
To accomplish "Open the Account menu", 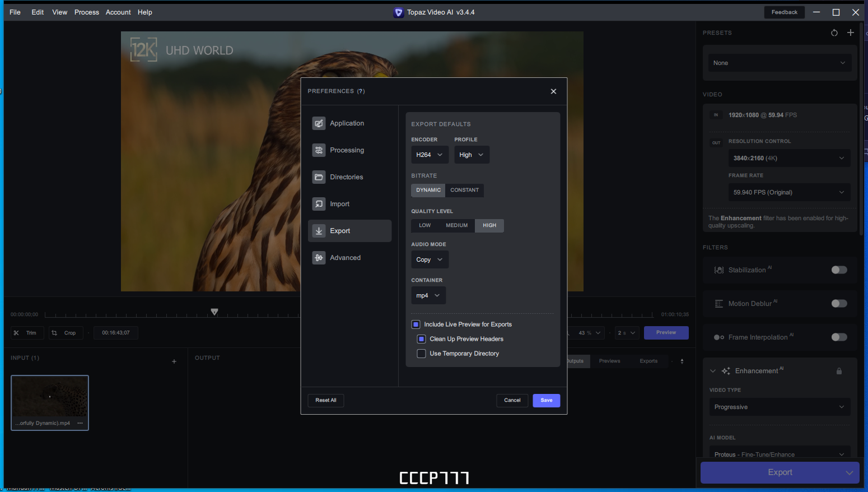I will coord(118,12).
